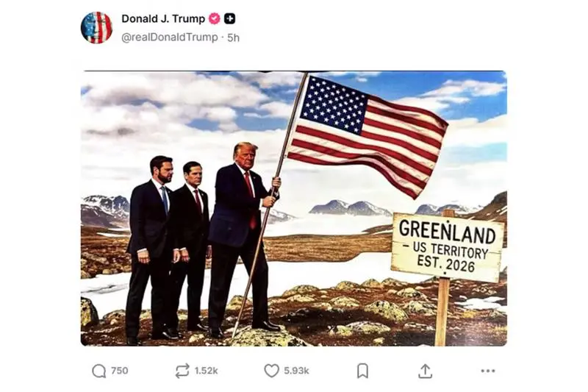Open the @realDonaldTrump handle link
The width and height of the screenshot is (588, 392).
pyautogui.click(x=170, y=37)
